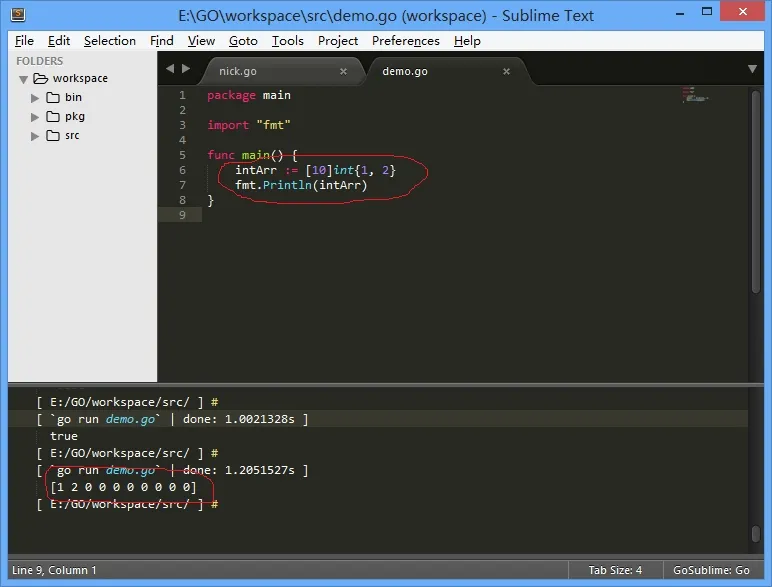
Task: Switch to the nick.go tab
Action: click(x=281, y=71)
